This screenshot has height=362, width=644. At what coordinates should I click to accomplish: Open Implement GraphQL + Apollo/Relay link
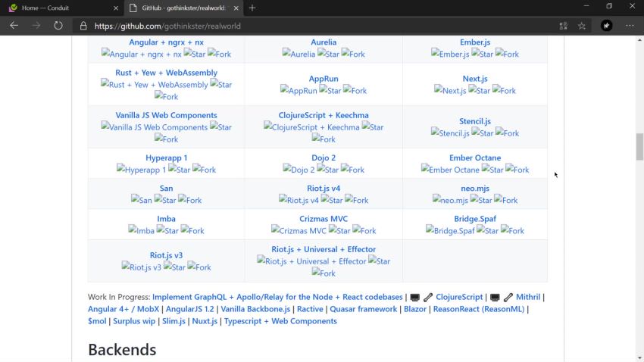[277, 297]
